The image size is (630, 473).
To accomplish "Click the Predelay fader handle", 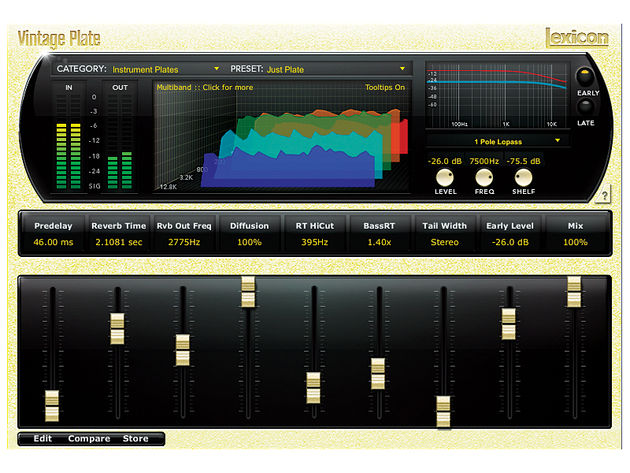I will 52,405.
